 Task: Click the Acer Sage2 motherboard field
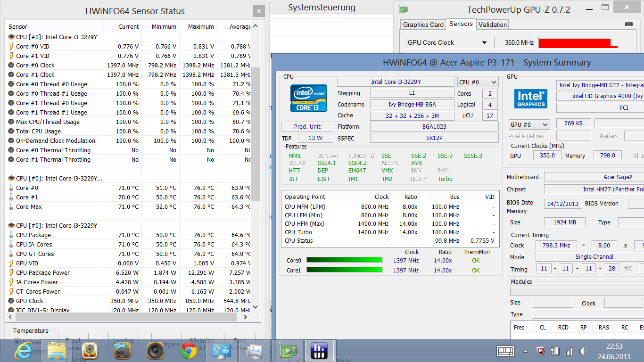click(x=594, y=177)
